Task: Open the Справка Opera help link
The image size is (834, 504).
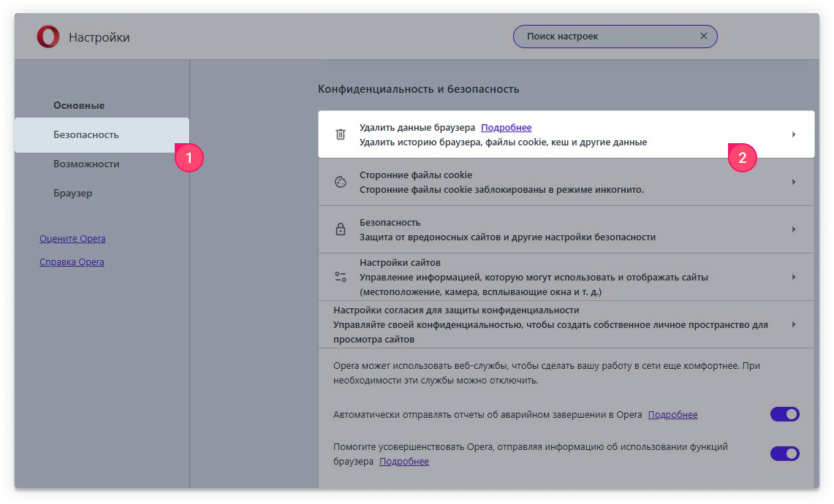Action: pyautogui.click(x=72, y=262)
